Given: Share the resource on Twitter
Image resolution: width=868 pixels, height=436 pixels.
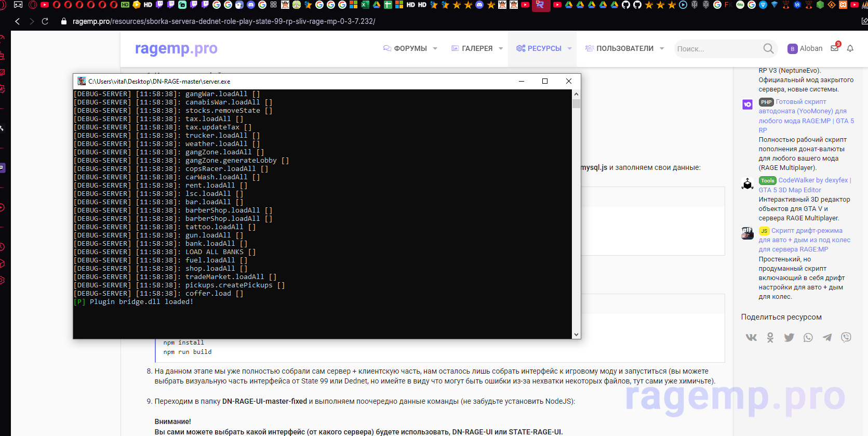Looking at the screenshot, I should click(x=789, y=337).
